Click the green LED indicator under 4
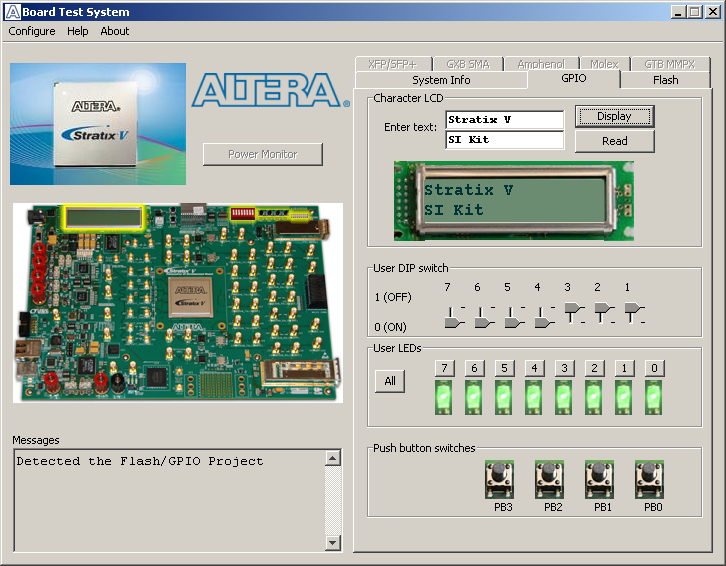Screen dimensions: 726x566 coord(534,397)
